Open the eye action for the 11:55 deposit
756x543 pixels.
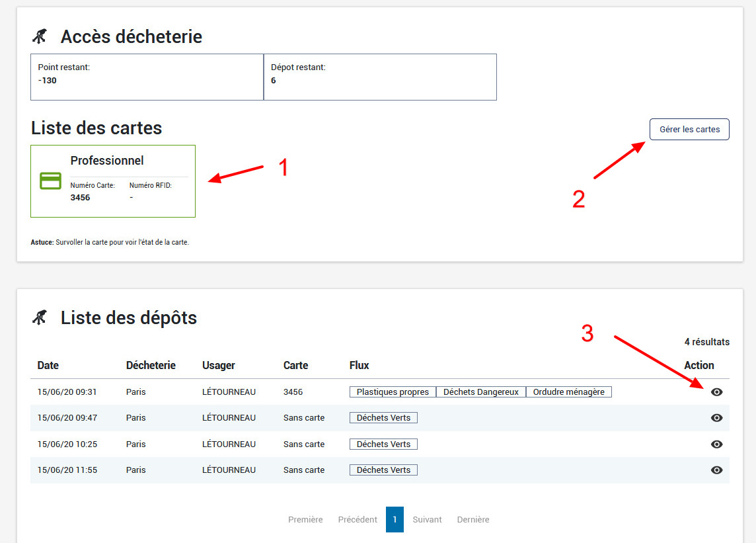pos(716,470)
